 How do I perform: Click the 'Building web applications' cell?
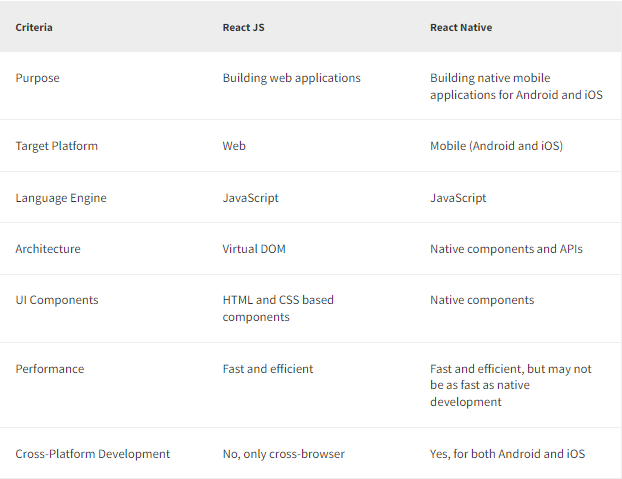(x=292, y=78)
